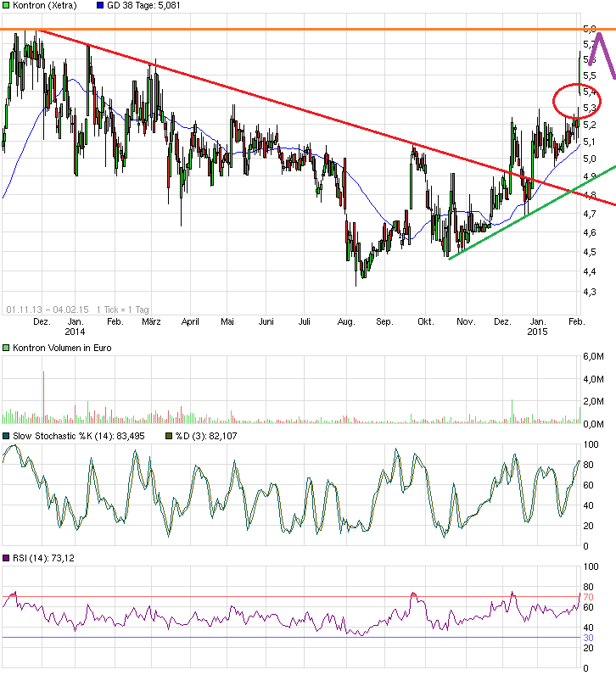This screenshot has height=675, width=616.
Task: Click the '4,3' price axis value
Action: point(590,292)
